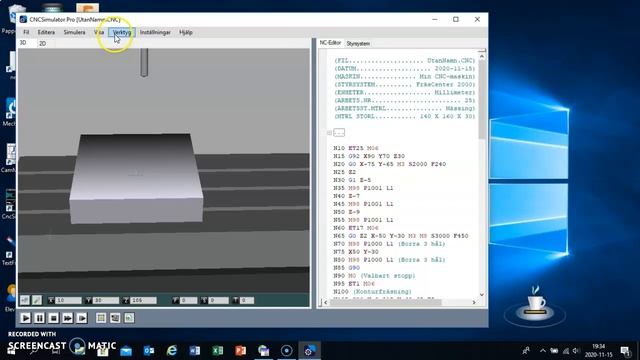Click line 'N65 G0 Z2 X-50 Y-30'

(x=400, y=236)
